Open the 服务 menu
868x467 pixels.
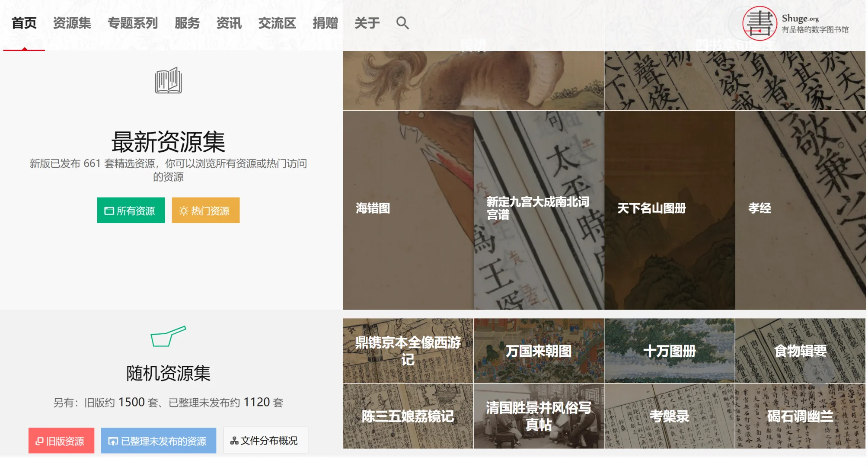(187, 23)
